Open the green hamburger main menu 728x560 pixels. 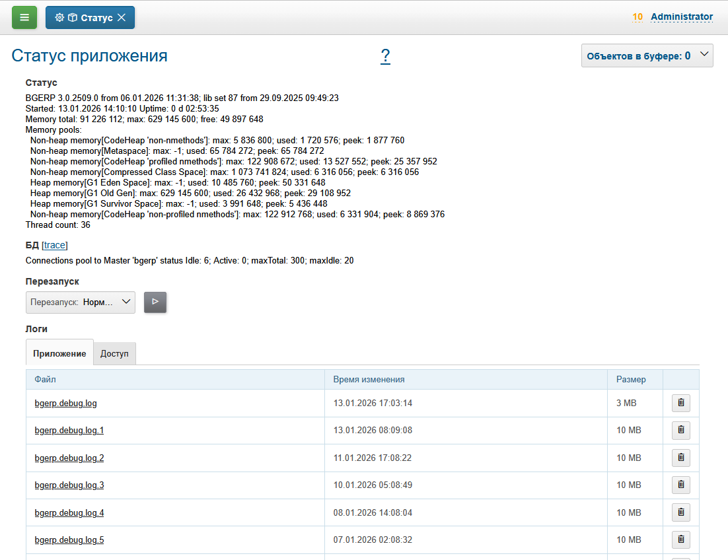(24, 18)
